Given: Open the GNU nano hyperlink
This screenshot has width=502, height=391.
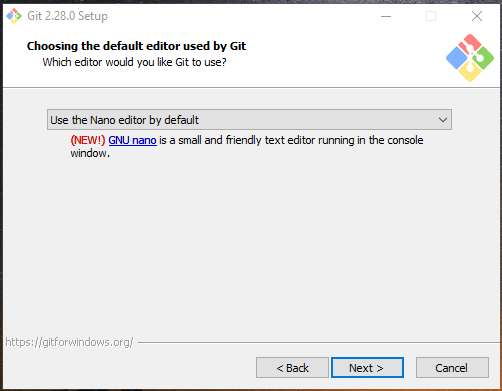Looking at the screenshot, I should pyautogui.click(x=132, y=140).
